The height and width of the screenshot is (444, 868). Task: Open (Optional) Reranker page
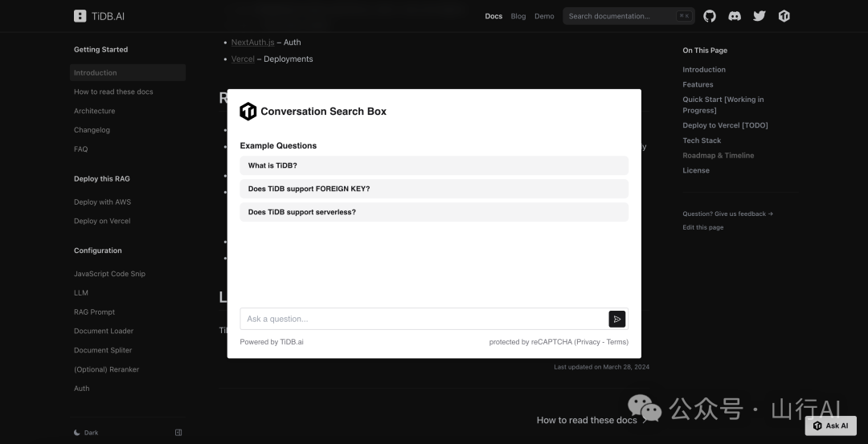pos(106,369)
